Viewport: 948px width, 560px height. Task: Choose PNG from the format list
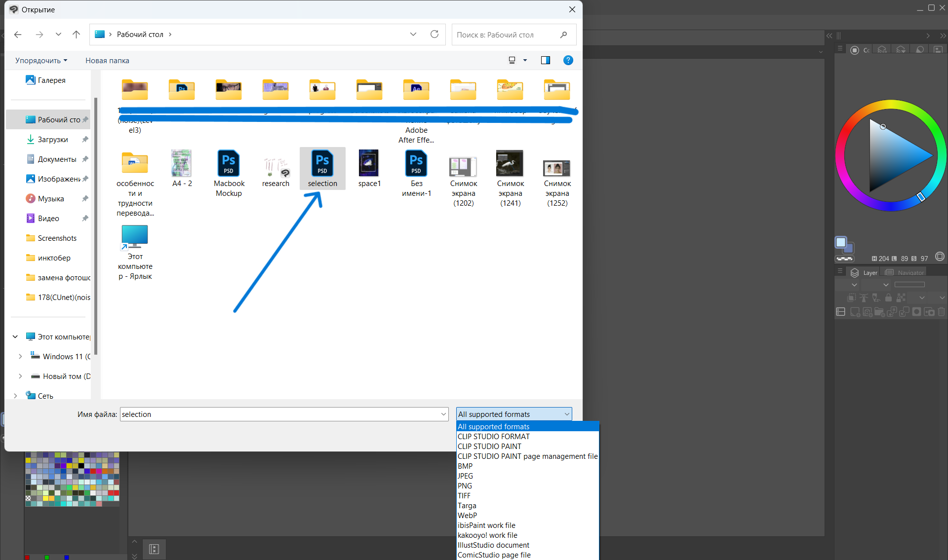coord(465,485)
